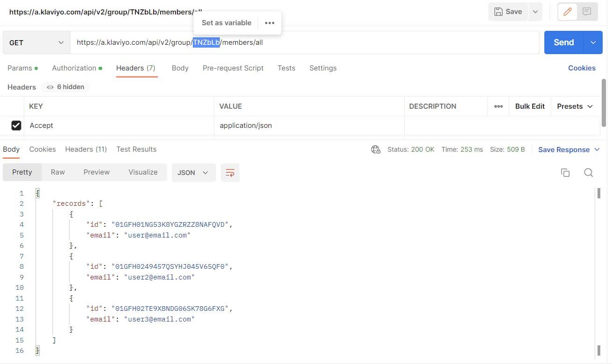Open the response Cookies tab
The height and width of the screenshot is (364, 612).
(x=42, y=149)
